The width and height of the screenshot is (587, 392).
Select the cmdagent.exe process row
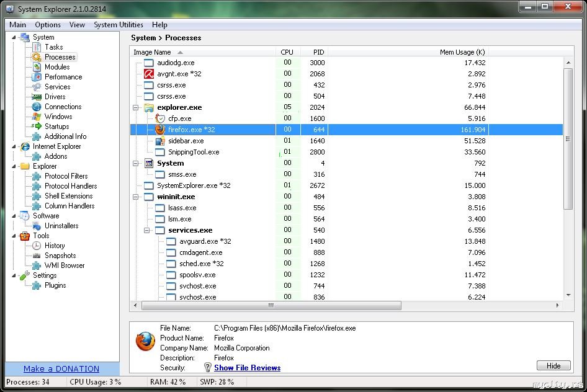point(346,252)
